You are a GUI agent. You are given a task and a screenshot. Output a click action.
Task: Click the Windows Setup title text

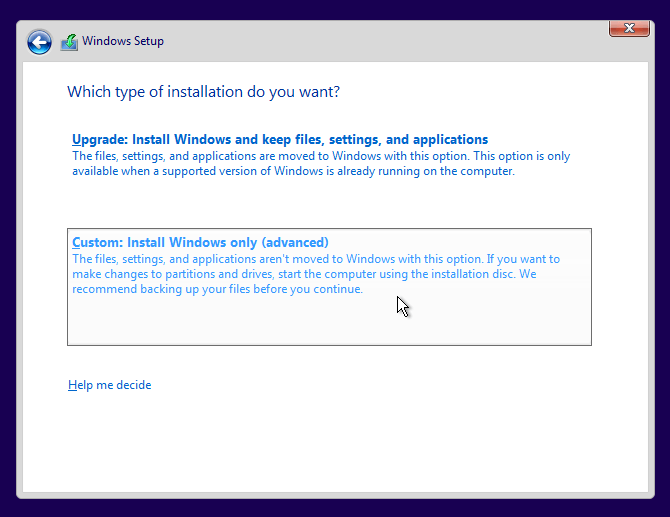pyautogui.click(x=123, y=41)
